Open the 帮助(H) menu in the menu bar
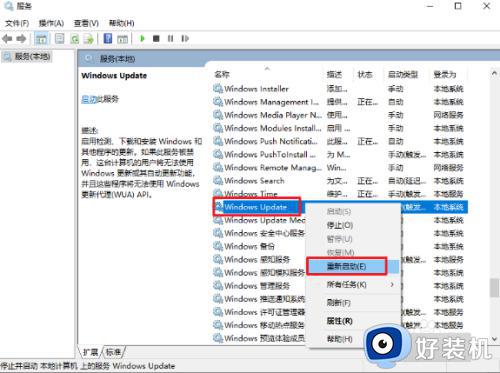 (122, 23)
